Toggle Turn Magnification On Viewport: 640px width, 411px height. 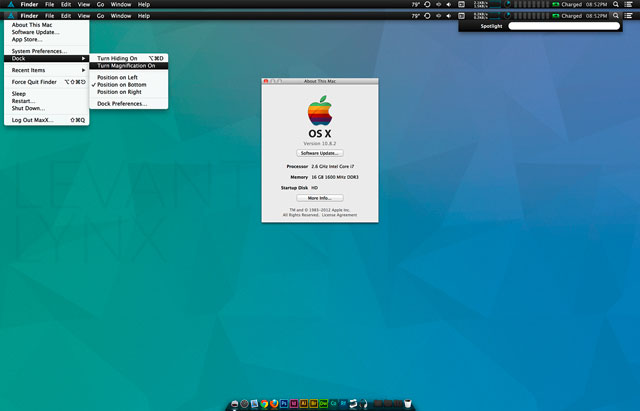pyautogui.click(x=129, y=66)
